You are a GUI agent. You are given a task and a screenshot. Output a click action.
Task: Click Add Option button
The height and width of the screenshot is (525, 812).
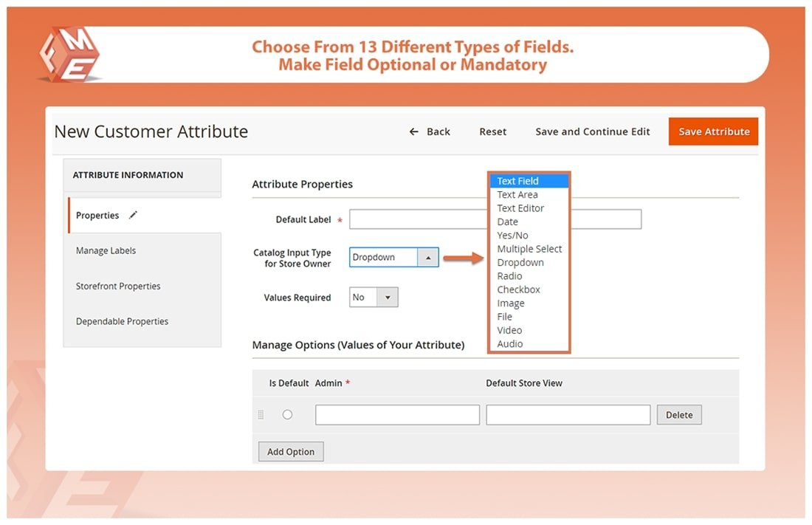pyautogui.click(x=291, y=452)
